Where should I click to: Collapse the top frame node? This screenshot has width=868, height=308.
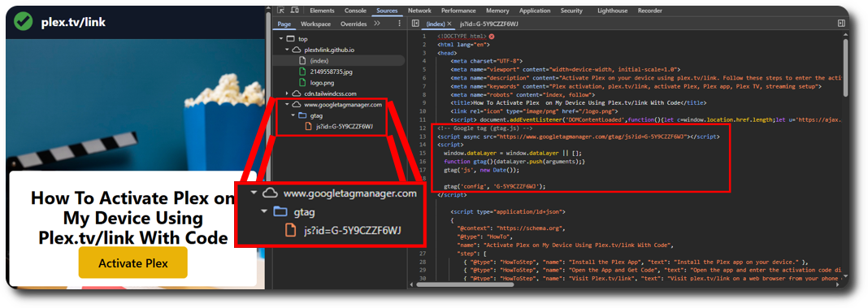280,39
